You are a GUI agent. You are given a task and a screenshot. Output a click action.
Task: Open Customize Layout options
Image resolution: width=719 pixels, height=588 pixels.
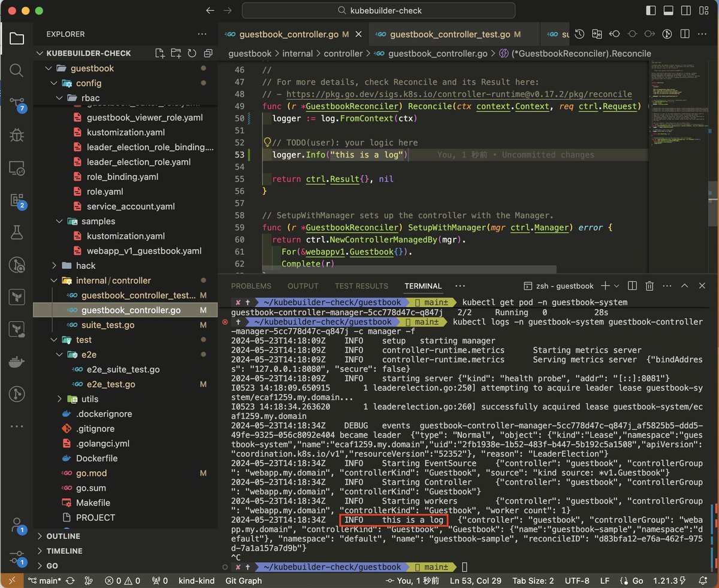[704, 11]
